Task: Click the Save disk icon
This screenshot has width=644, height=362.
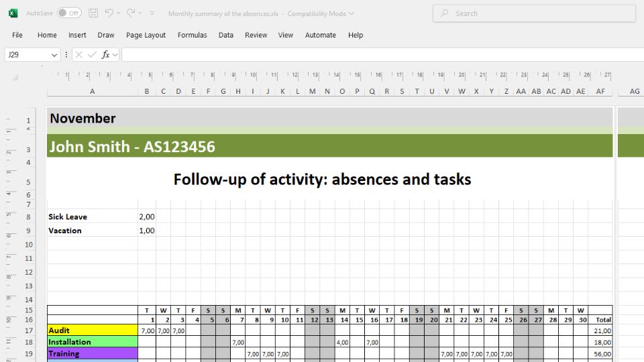Action: [x=93, y=13]
